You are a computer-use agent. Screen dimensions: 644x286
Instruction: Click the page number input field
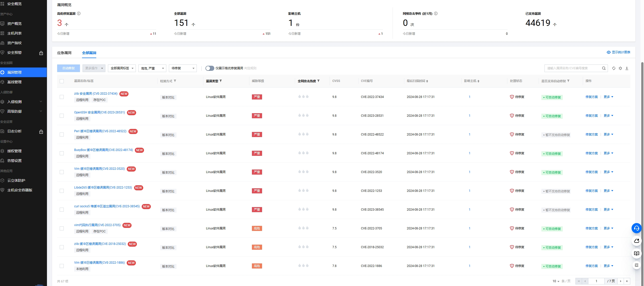point(596,281)
